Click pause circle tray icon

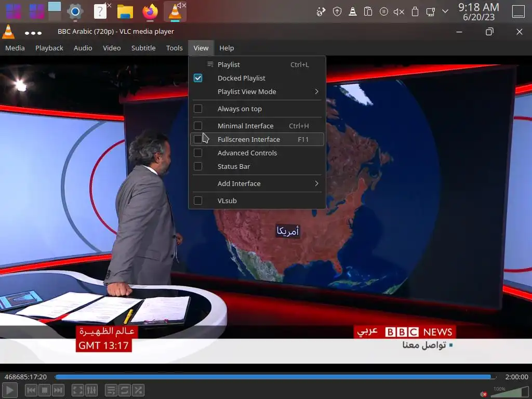(384, 12)
